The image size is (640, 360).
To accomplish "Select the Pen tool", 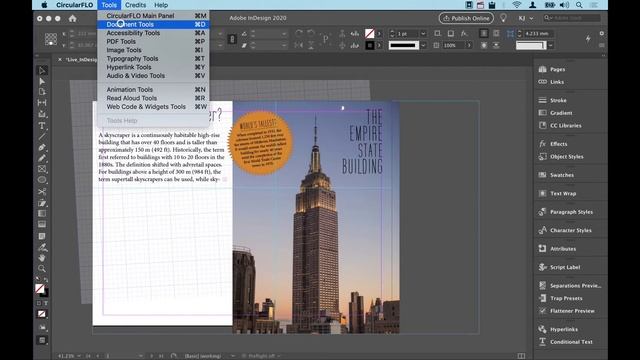I will (42, 147).
